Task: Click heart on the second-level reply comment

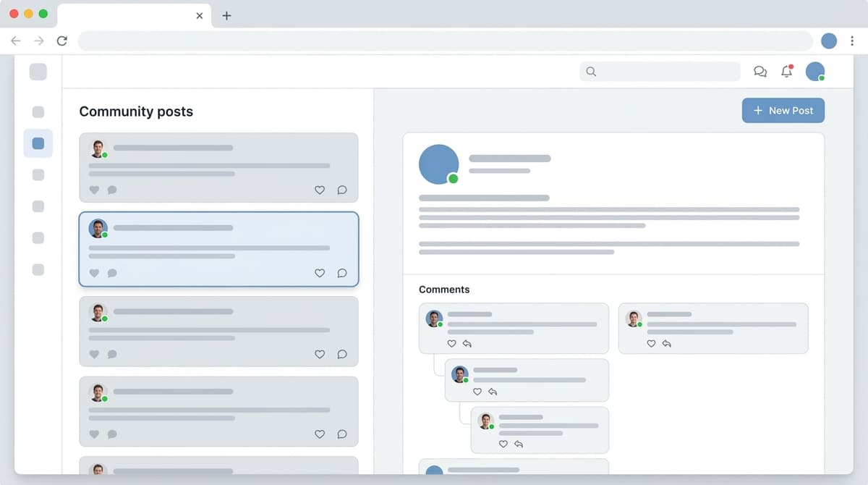Action: pos(477,392)
